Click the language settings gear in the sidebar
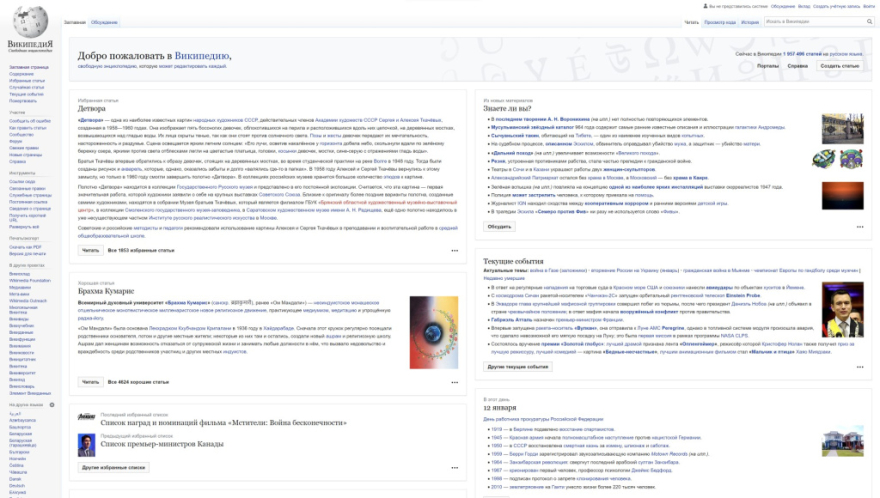 click(54, 404)
